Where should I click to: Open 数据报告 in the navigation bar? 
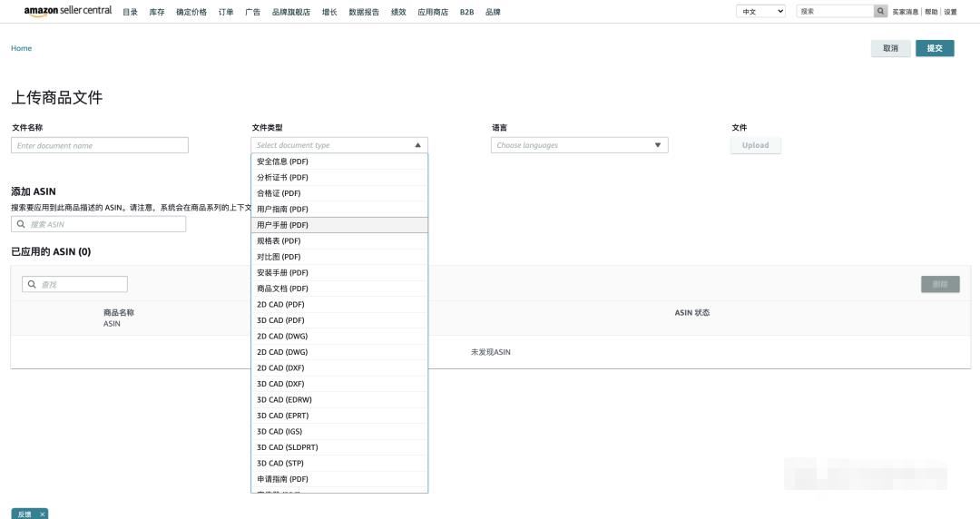[364, 12]
